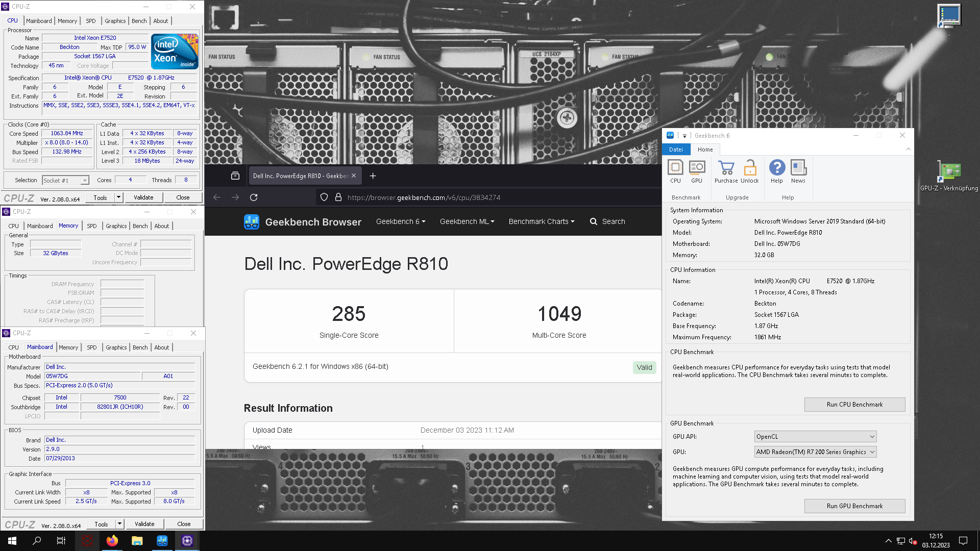Expand Tools dropdown arrow in bottom CPU-Z

120,524
